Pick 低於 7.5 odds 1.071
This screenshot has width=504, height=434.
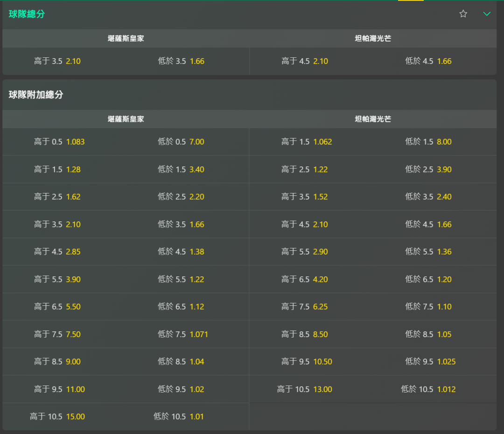click(x=183, y=334)
